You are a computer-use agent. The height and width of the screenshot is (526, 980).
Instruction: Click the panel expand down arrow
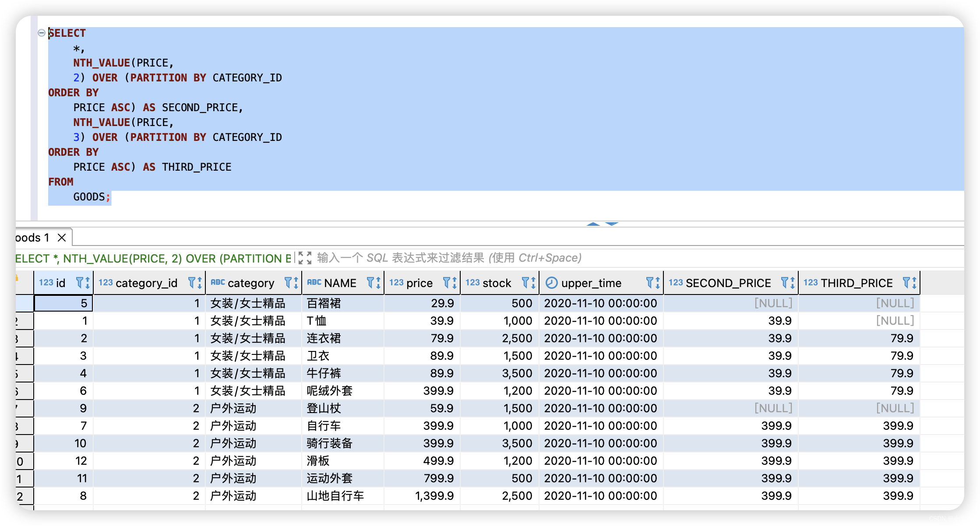tap(612, 224)
